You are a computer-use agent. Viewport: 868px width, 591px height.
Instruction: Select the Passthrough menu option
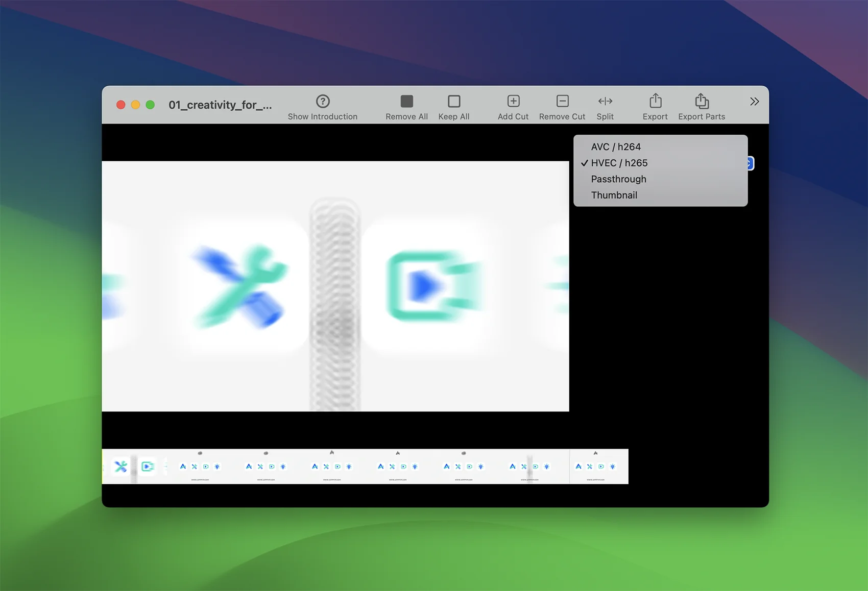pos(660,179)
